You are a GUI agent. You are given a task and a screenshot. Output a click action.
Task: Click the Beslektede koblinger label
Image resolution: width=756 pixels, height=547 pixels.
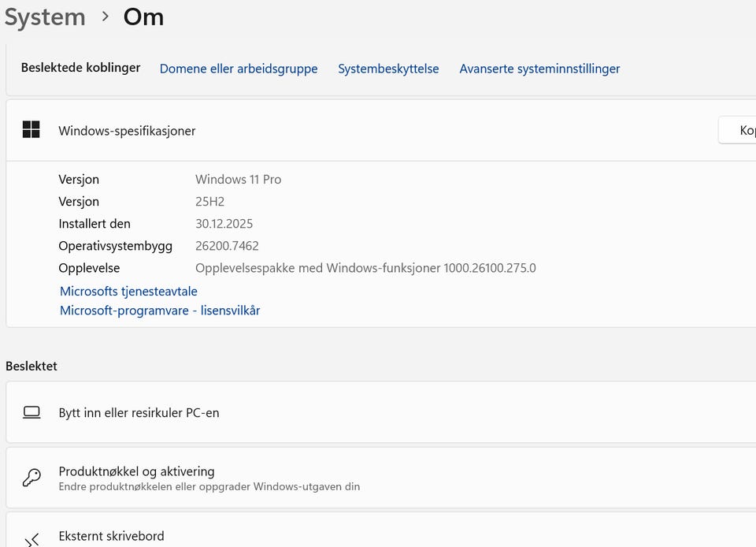[80, 68]
